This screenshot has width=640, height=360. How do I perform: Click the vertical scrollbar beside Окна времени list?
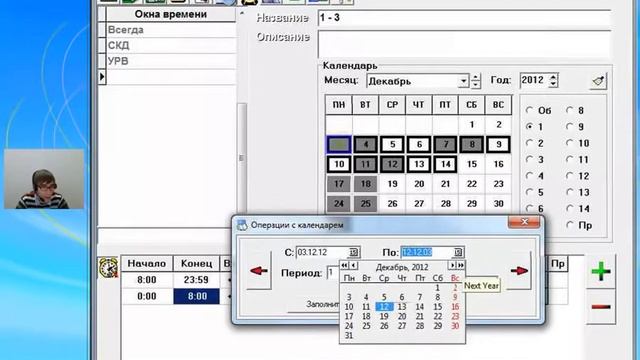242,158
